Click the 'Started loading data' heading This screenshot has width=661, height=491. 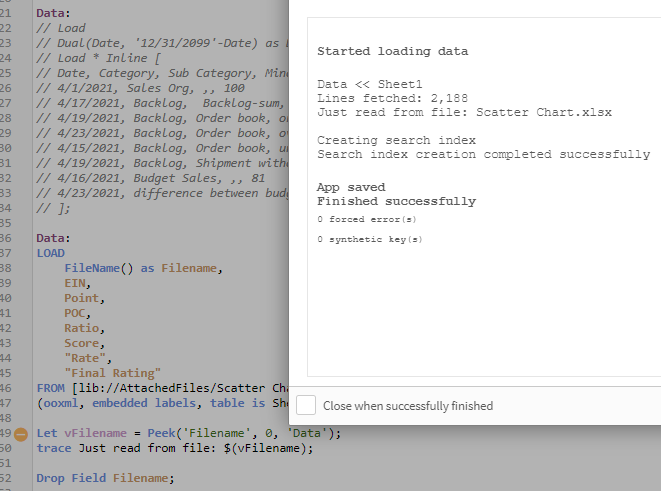click(x=392, y=51)
